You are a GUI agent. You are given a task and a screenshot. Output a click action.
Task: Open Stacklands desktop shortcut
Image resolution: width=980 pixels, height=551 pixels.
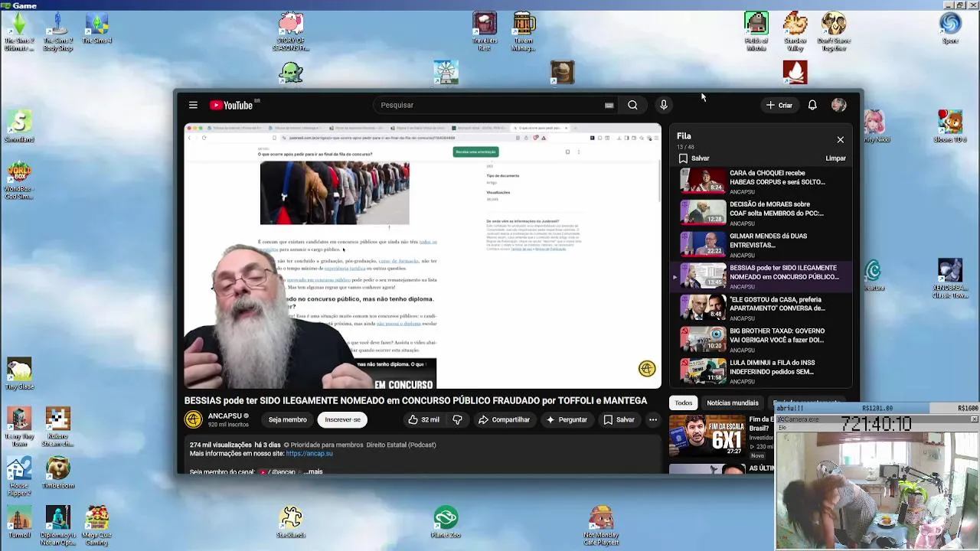(291, 522)
